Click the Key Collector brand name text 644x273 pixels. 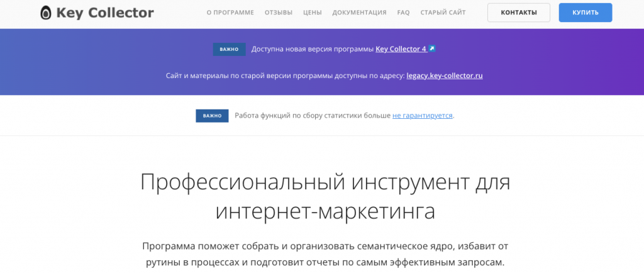(104, 13)
